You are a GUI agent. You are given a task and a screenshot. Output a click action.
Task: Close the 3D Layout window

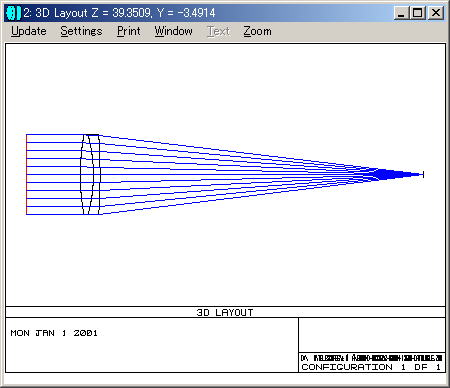[x=436, y=13]
